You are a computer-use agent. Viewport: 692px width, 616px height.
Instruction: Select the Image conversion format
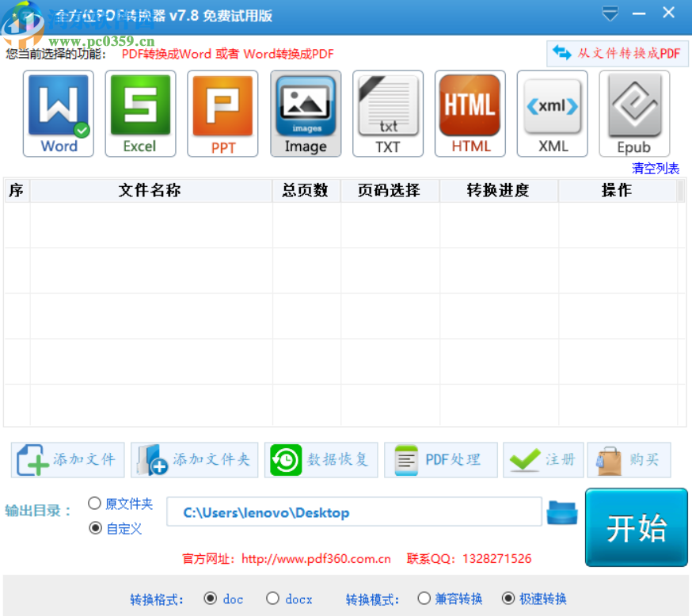click(306, 113)
